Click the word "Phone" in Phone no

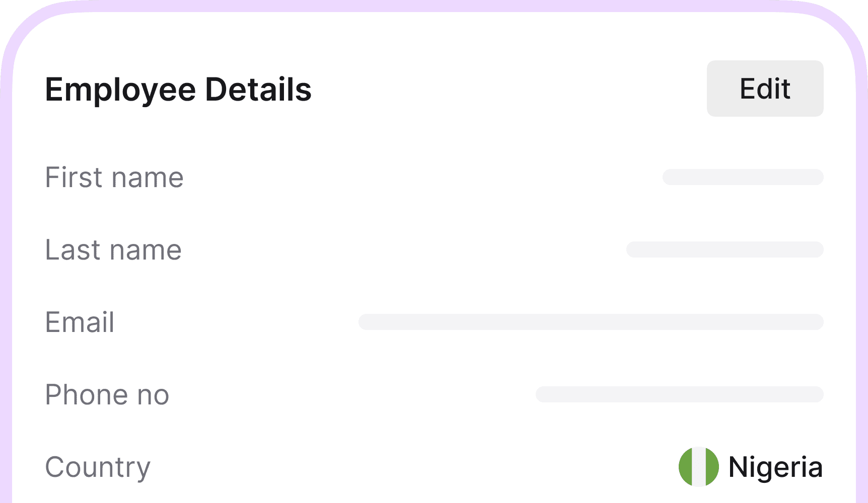click(86, 394)
